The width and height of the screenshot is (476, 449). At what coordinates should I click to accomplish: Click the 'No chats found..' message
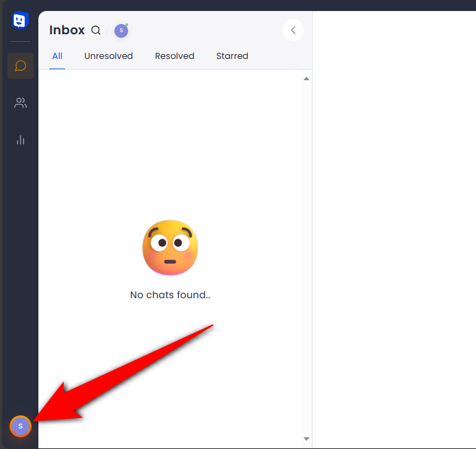point(170,295)
